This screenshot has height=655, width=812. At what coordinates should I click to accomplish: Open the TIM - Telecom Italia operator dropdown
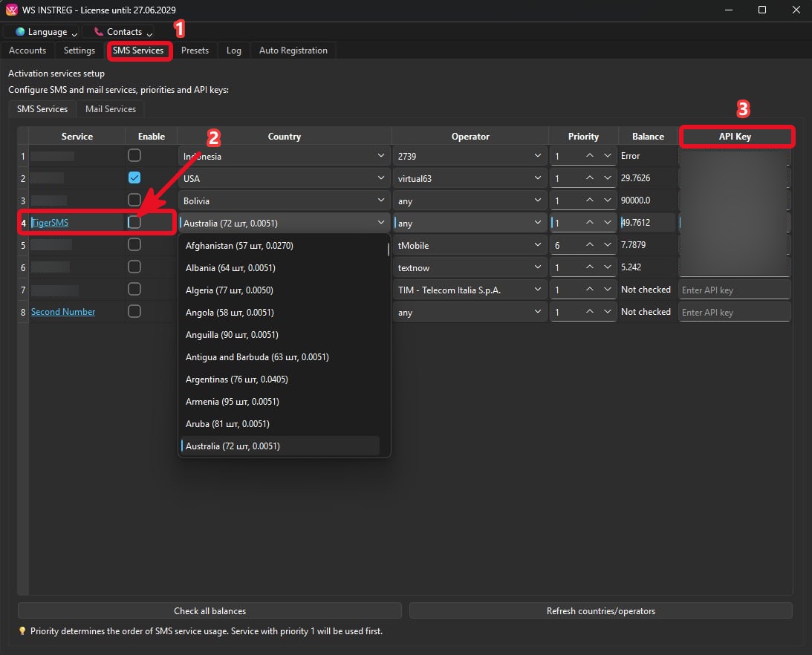[x=470, y=290]
